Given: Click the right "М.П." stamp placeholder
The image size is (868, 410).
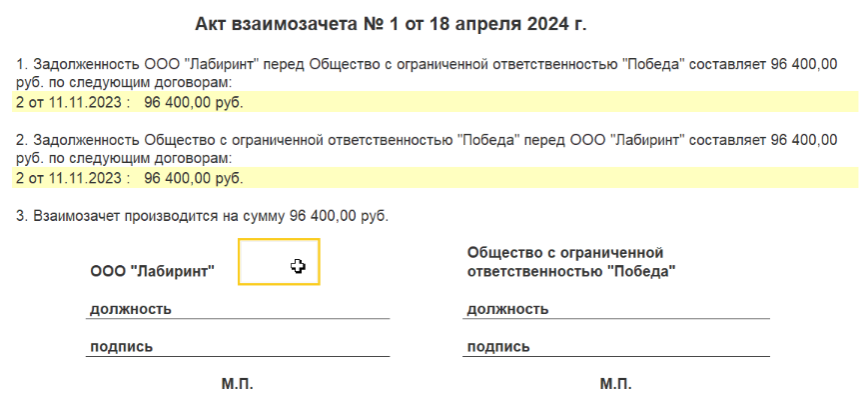Looking at the screenshot, I should [x=615, y=384].
